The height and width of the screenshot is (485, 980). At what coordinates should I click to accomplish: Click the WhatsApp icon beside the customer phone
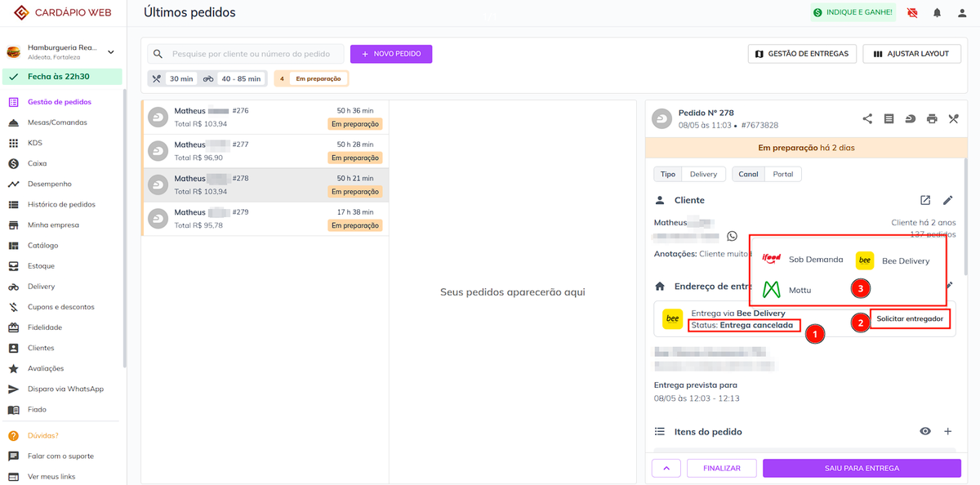[x=732, y=236]
